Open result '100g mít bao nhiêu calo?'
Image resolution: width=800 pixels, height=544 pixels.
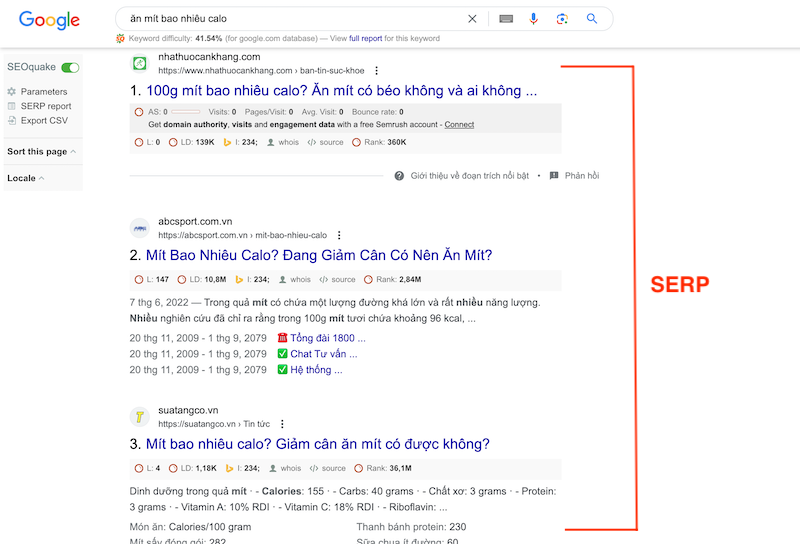pyautogui.click(x=341, y=91)
